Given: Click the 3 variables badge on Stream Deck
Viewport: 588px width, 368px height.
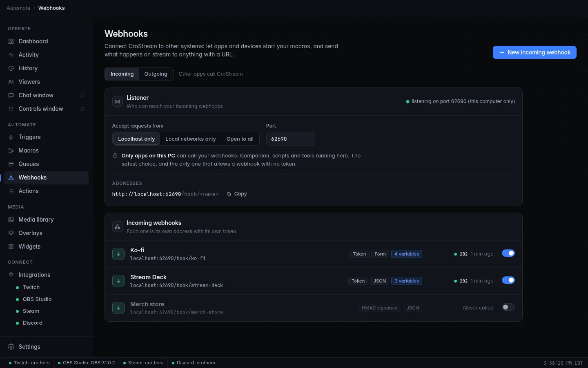Looking at the screenshot, I should (407, 281).
